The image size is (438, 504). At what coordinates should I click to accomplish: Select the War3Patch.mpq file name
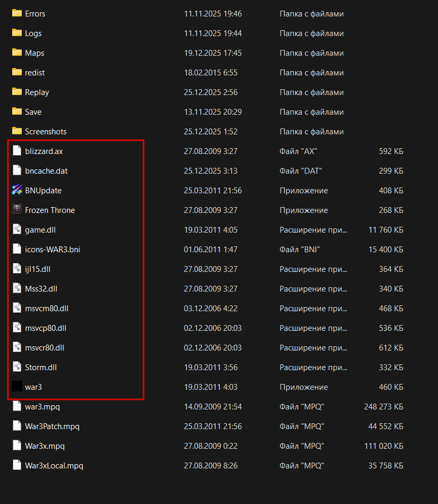(52, 426)
